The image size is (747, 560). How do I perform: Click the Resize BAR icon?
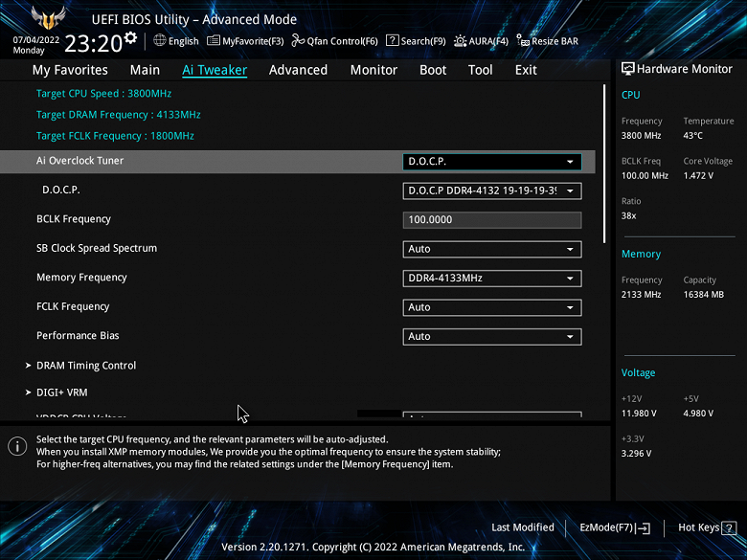[x=523, y=41]
